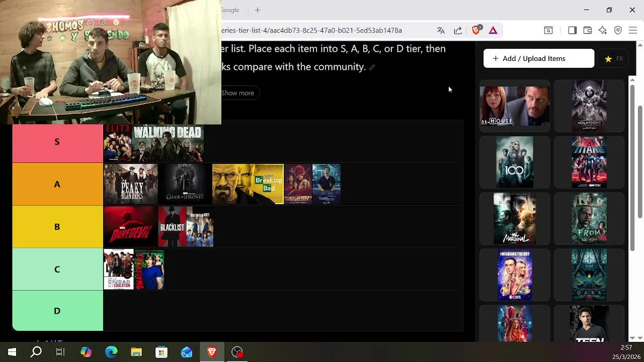The height and width of the screenshot is (362, 644).
Task: Select the yellow B tier label
Action: click(57, 227)
